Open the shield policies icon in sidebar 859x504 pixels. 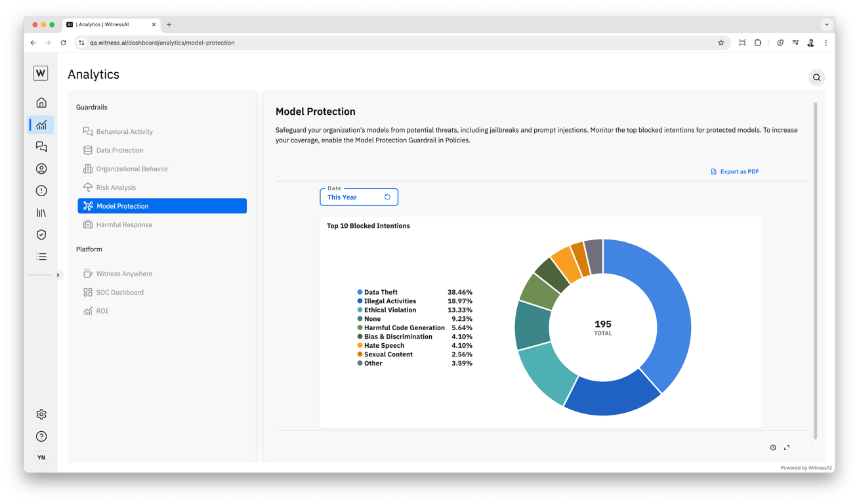(x=41, y=234)
